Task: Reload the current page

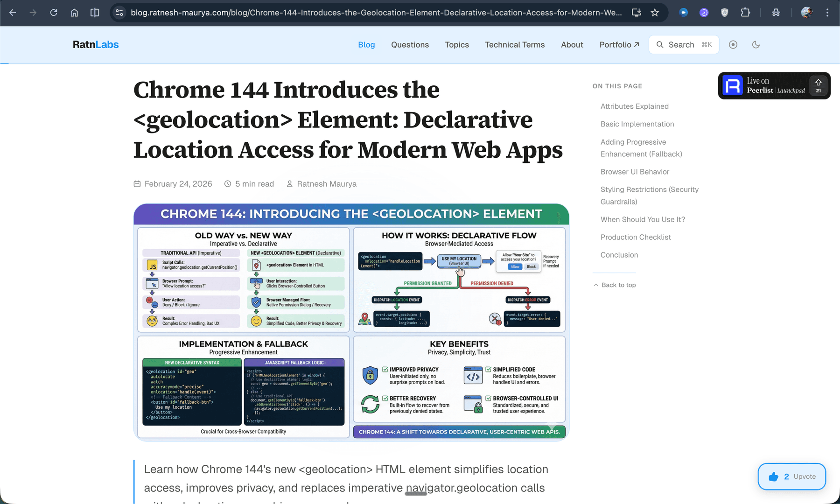Action: coord(54,13)
